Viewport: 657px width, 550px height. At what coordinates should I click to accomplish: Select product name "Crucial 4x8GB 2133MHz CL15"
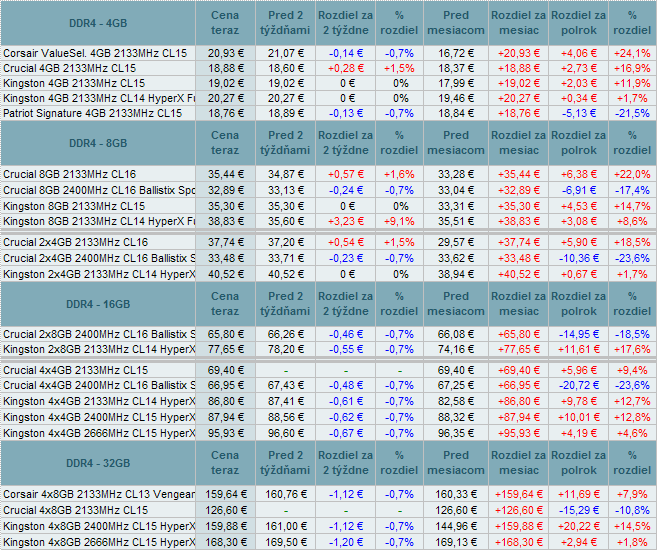click(75, 510)
